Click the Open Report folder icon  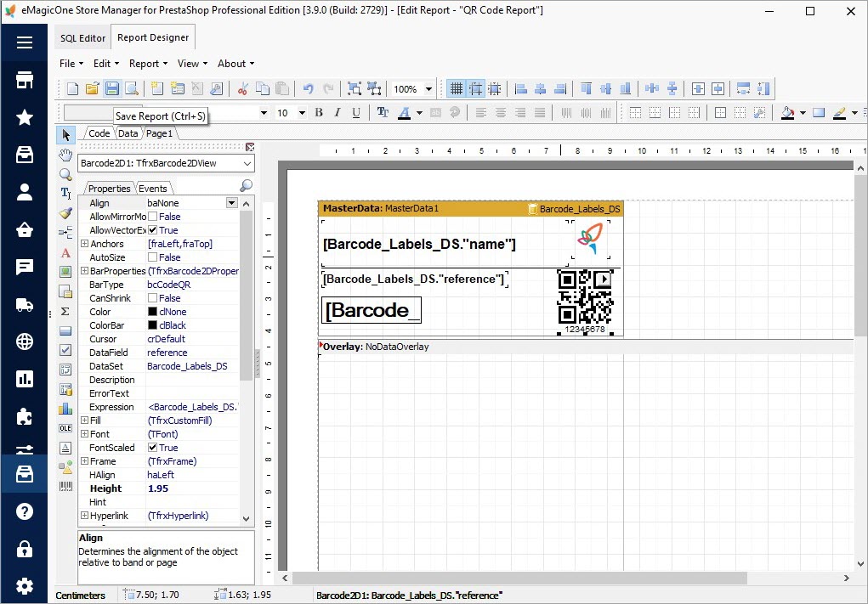click(x=92, y=88)
